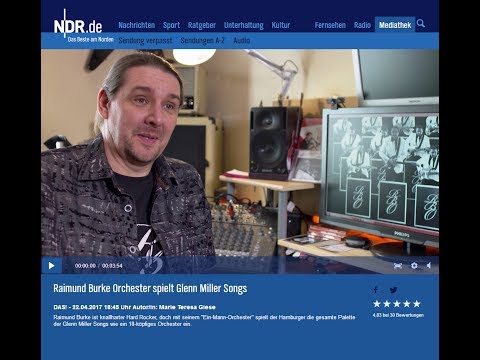Go to Fernsehen
The height and width of the screenshot is (360, 480).
[330, 25]
